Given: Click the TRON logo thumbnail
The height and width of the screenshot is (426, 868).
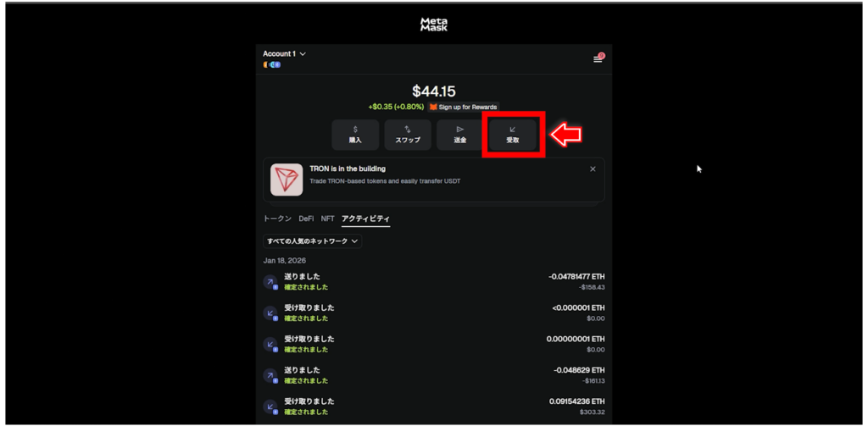Looking at the screenshot, I should 287,180.
